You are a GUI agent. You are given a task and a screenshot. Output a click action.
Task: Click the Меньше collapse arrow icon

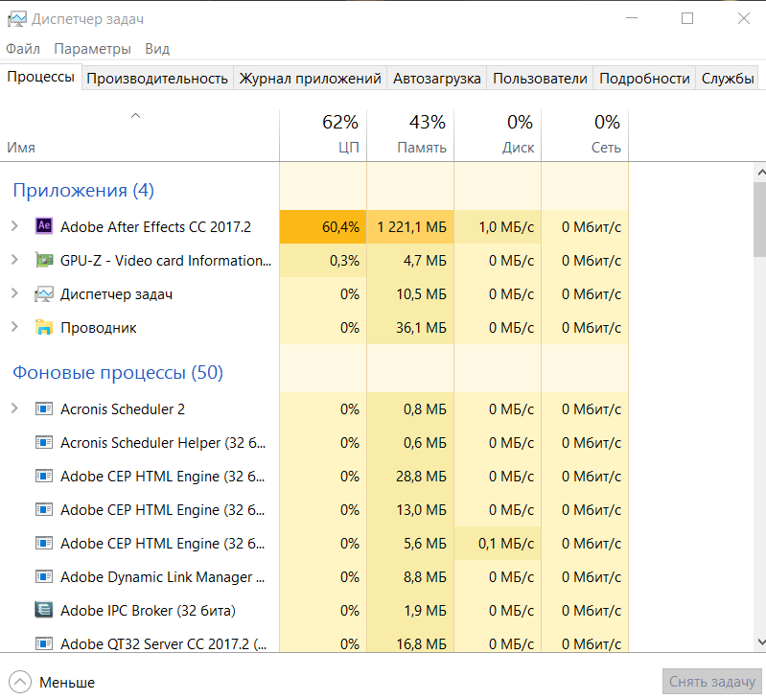[x=20, y=682]
